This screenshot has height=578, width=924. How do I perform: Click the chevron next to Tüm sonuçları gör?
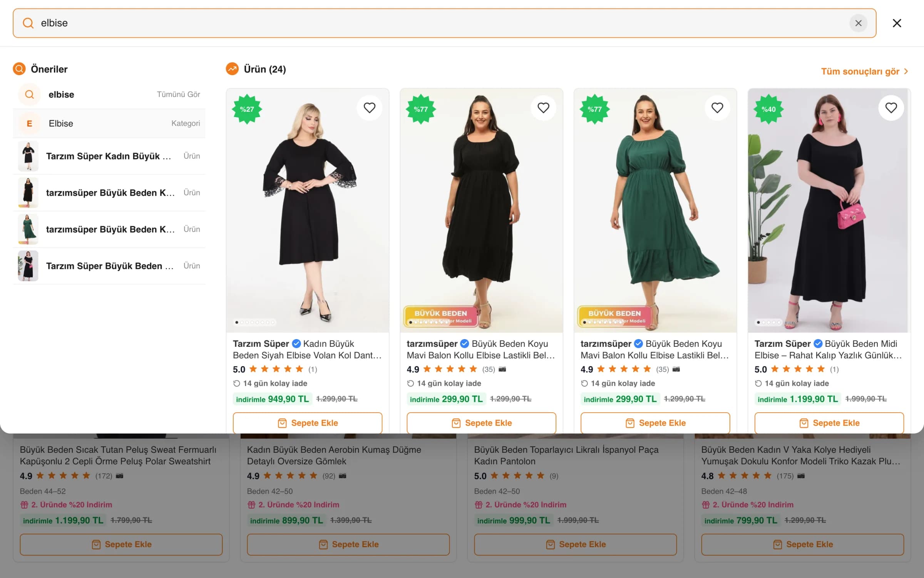point(906,71)
